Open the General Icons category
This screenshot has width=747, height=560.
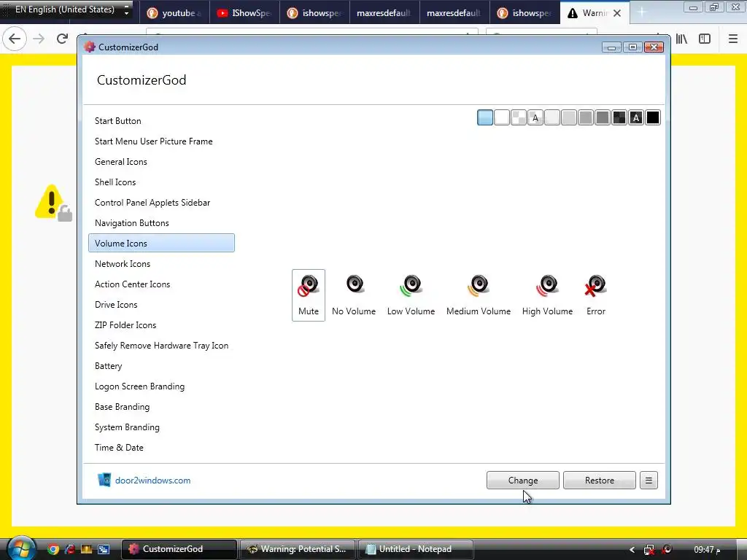(x=161, y=162)
